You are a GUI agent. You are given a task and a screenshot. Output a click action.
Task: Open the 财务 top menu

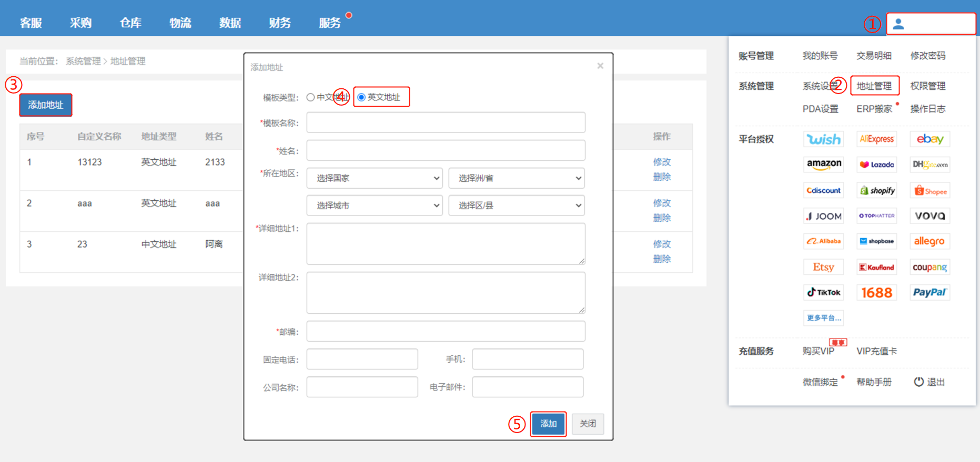coord(280,23)
